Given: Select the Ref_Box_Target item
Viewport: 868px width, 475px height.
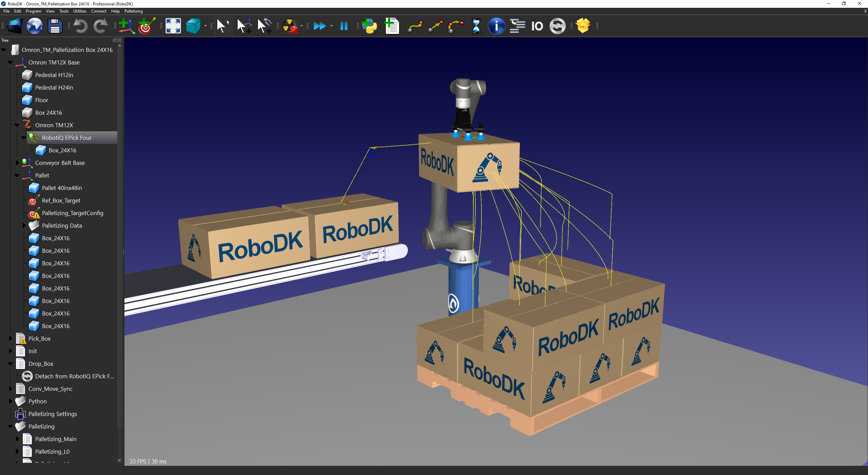Looking at the screenshot, I should 61,201.
